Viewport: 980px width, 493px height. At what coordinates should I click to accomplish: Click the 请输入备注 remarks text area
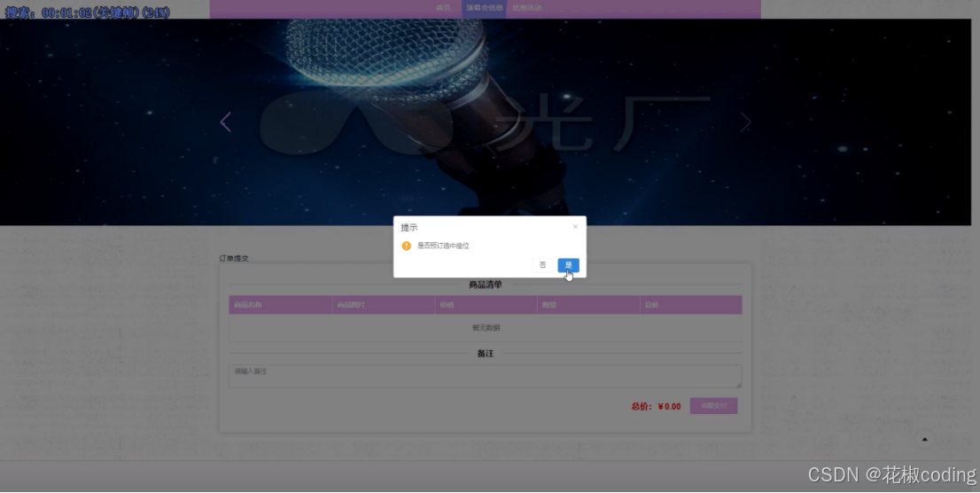coord(485,377)
